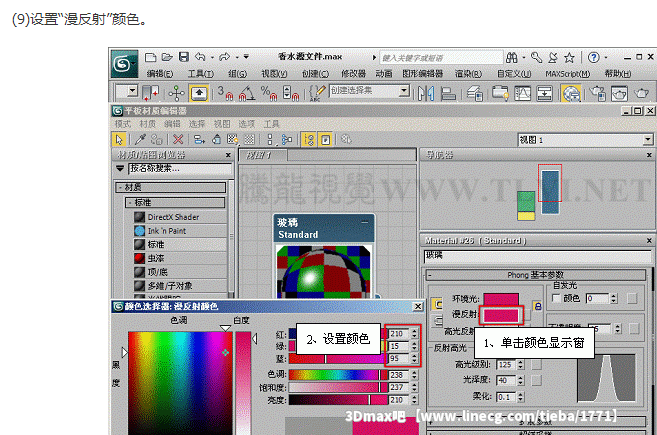Open the 渲染(R) main menu
This screenshot has width=657, height=435.
[468, 74]
